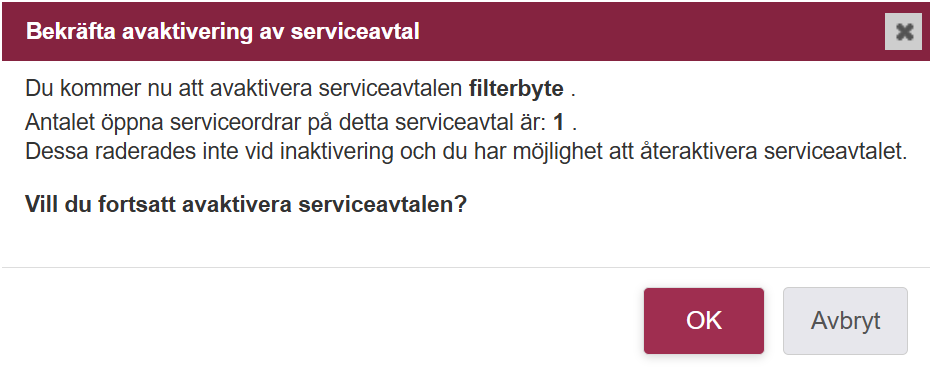Click the horizontal divider above the buttons
The image size is (930, 369).
pyautogui.click(x=465, y=268)
